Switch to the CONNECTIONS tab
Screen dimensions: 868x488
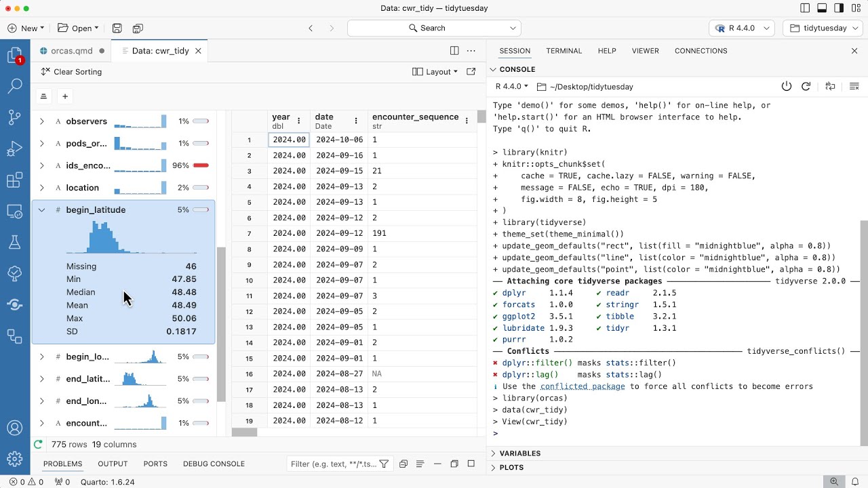pyautogui.click(x=701, y=51)
